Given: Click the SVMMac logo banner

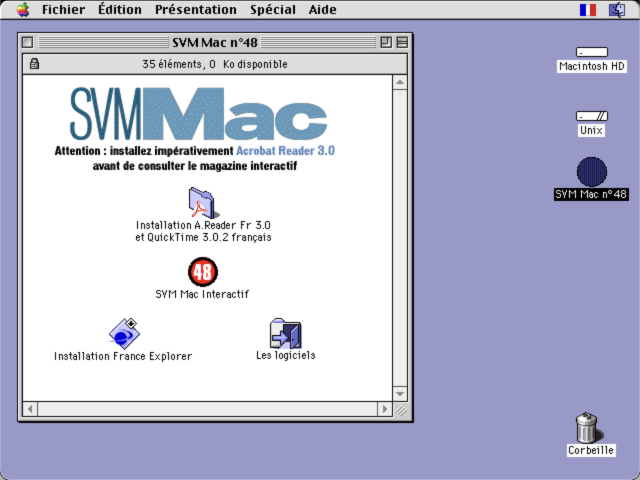Looking at the screenshot, I should (199, 114).
